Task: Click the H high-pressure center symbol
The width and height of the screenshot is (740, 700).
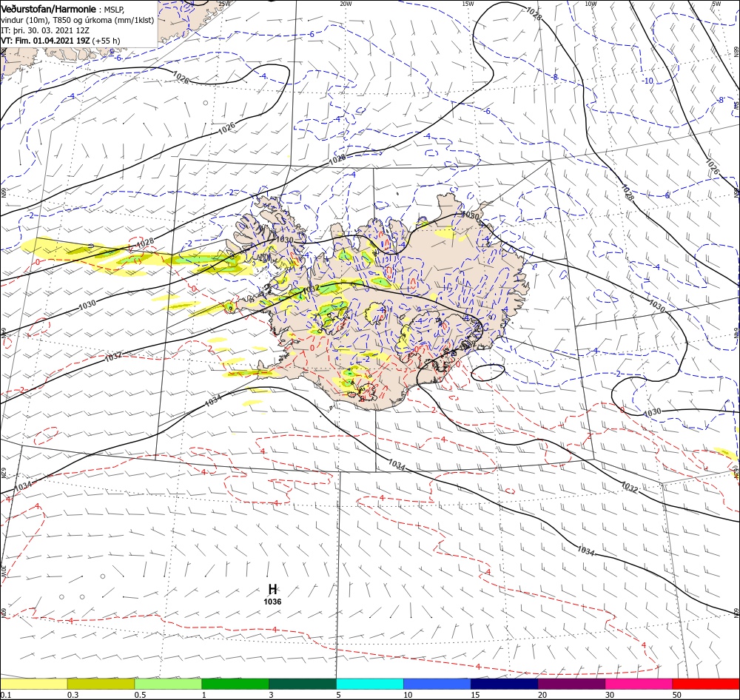Action: click(x=272, y=589)
